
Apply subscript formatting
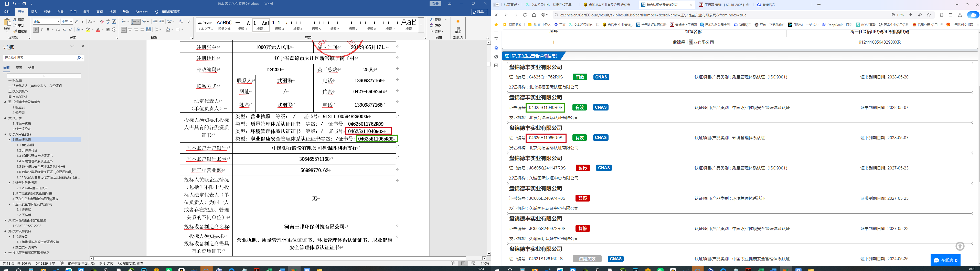point(64,30)
